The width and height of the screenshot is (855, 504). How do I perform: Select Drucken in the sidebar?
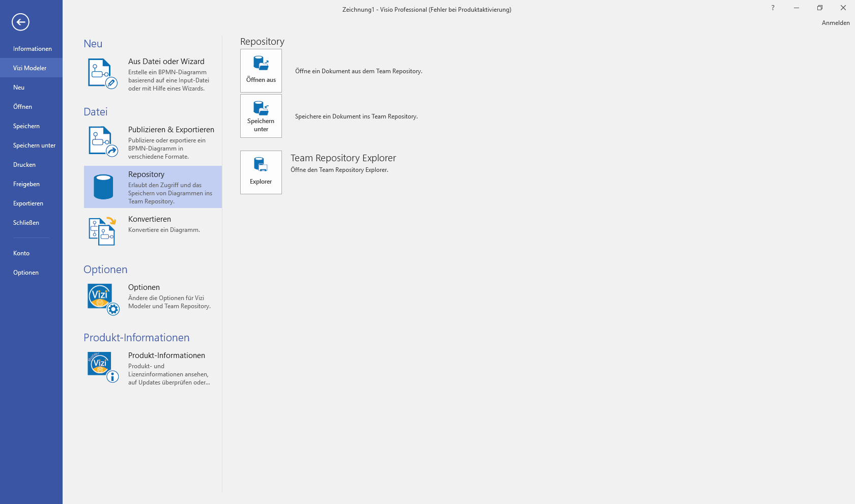coord(32,165)
